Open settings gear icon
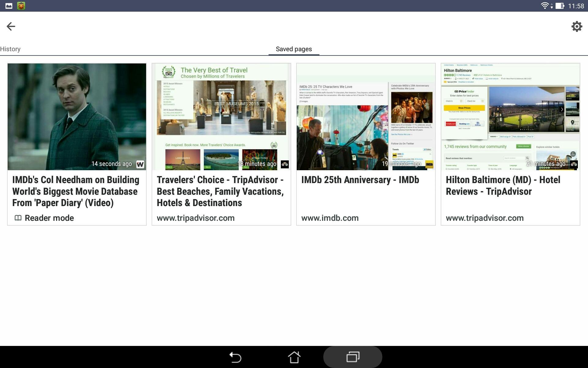This screenshot has width=588, height=368. [x=577, y=26]
